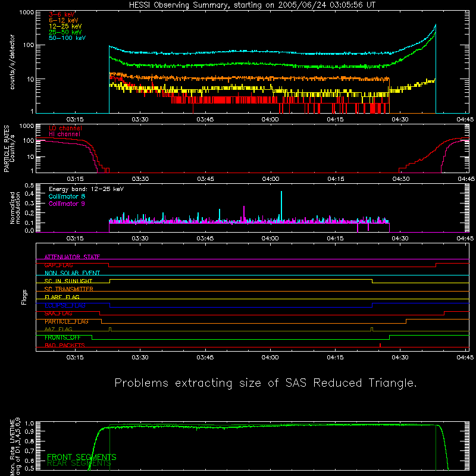
Task: Select the 50-100 keV legend label
Action: pos(67,38)
